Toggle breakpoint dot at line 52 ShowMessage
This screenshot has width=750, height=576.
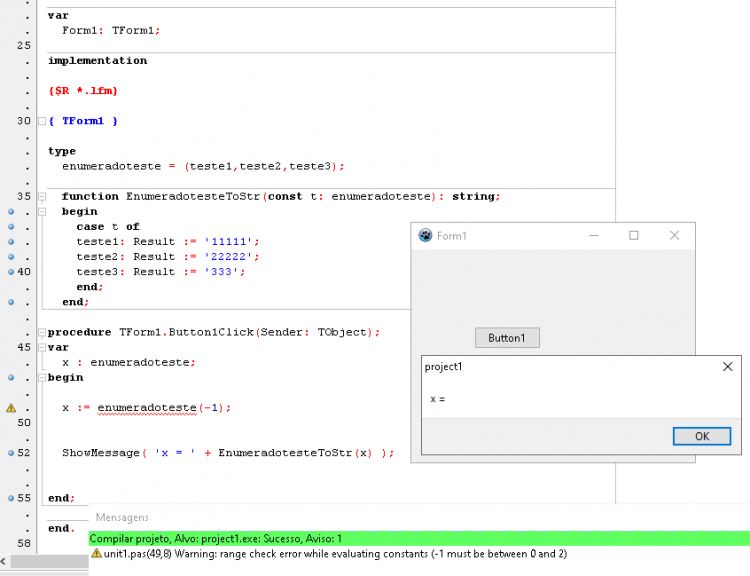11,453
